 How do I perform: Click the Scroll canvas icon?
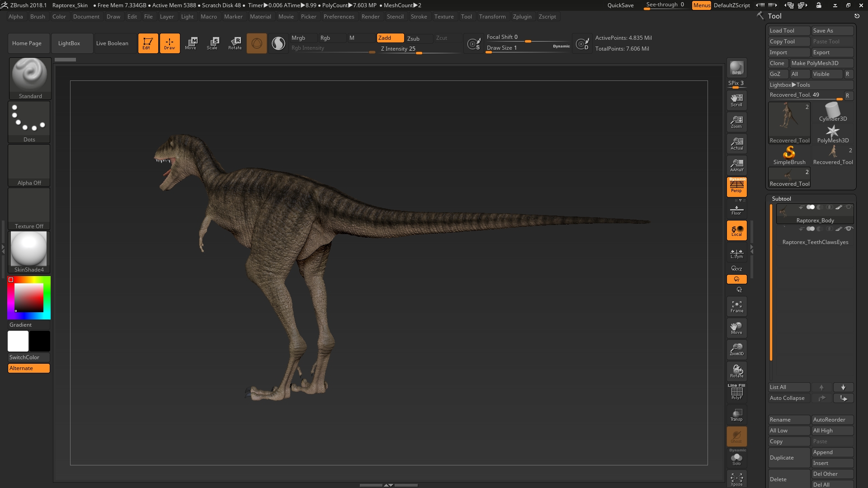(736, 100)
